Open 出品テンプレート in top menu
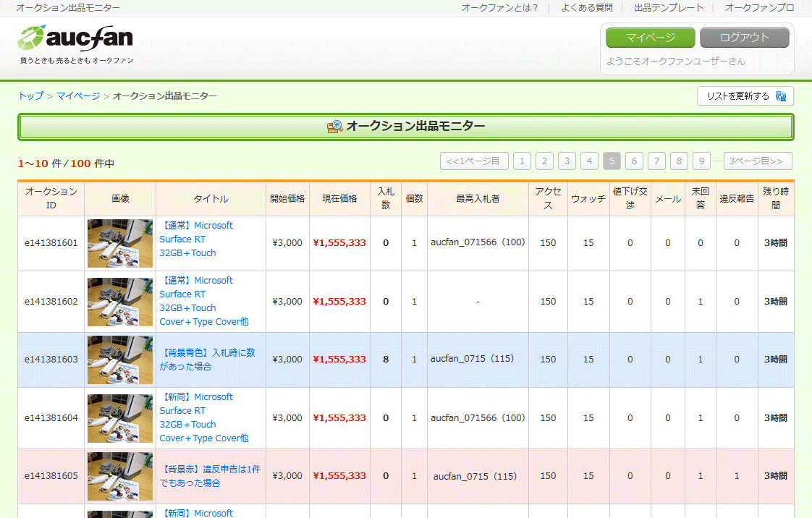This screenshot has width=812, height=518. point(669,8)
